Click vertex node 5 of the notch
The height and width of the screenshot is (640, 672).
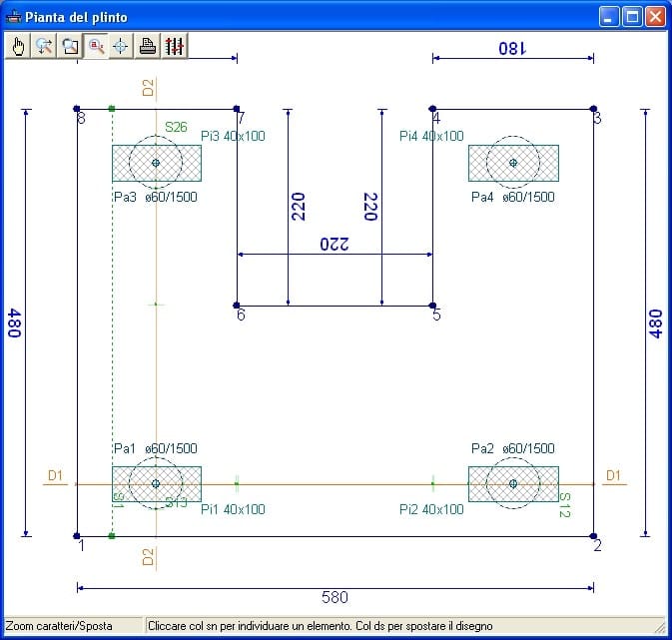point(432,306)
